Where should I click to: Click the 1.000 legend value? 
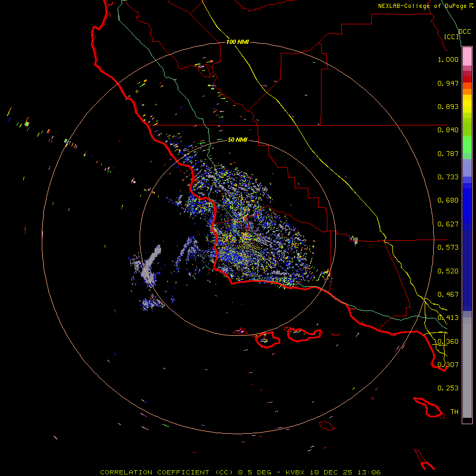[x=448, y=59]
